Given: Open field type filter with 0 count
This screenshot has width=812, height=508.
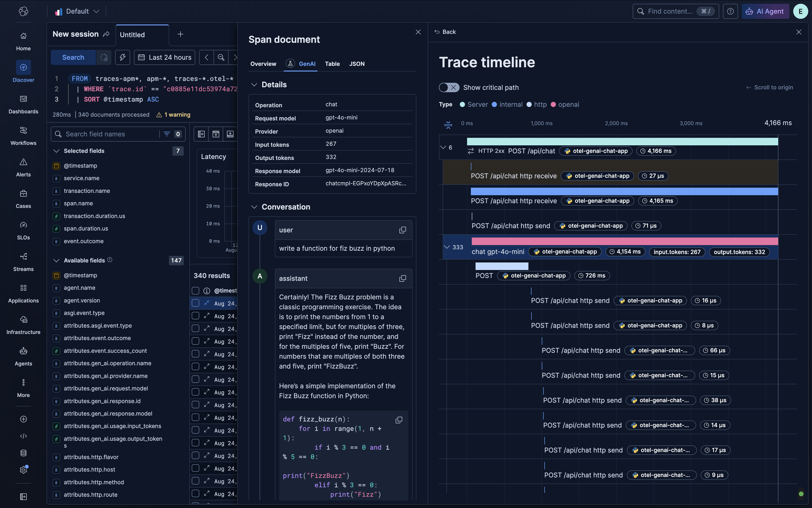Looking at the screenshot, I should point(172,134).
